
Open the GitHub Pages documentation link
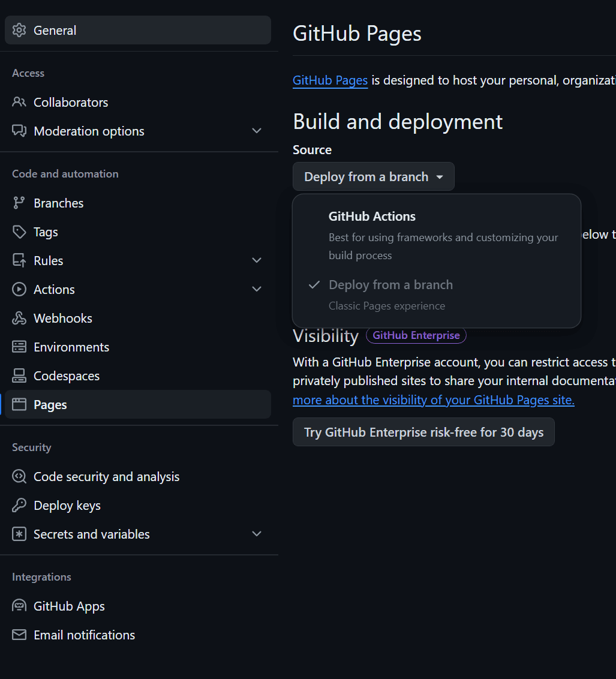coord(330,80)
